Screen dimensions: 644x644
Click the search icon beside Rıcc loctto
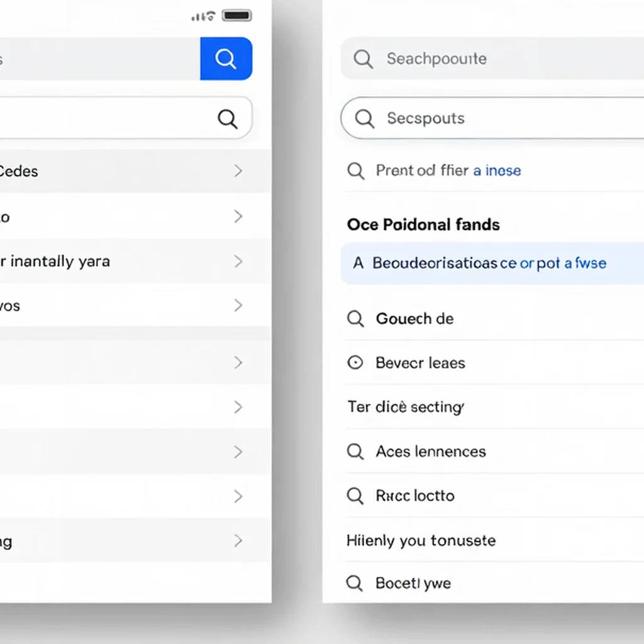[356, 496]
